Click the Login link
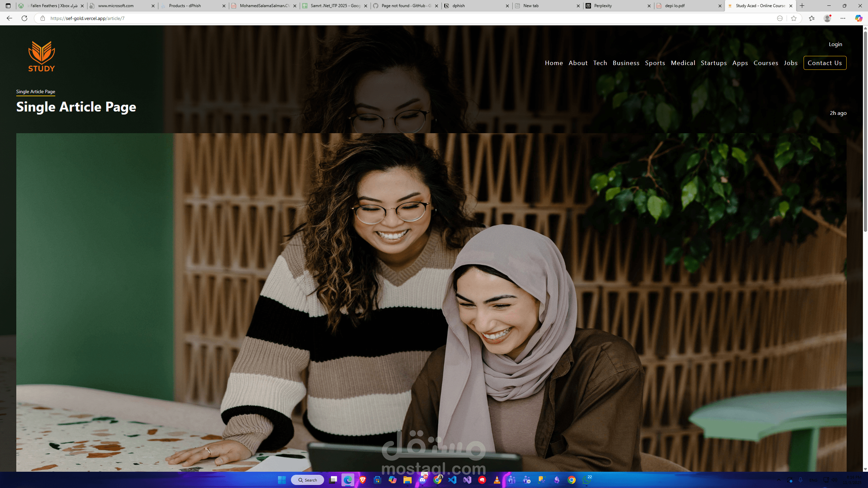Screen dimensions: 868x488 click(835, 44)
